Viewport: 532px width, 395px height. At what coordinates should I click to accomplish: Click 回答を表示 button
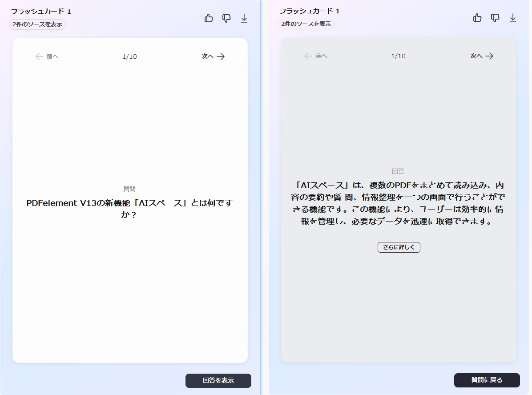click(218, 380)
